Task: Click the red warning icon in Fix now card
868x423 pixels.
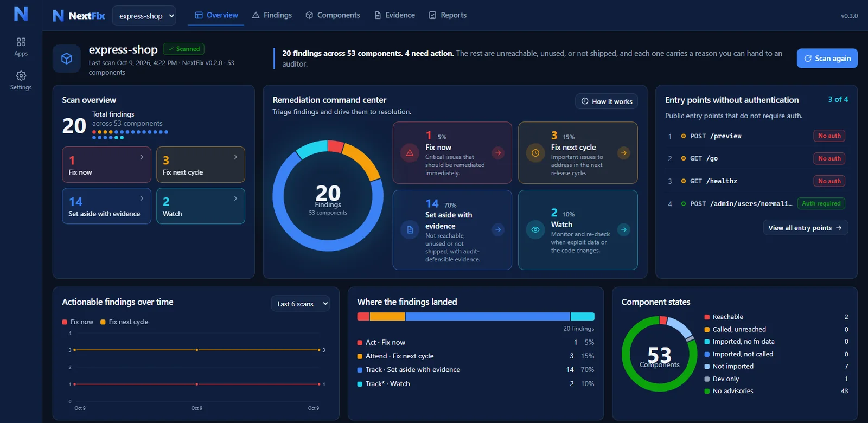Action: pyautogui.click(x=410, y=153)
